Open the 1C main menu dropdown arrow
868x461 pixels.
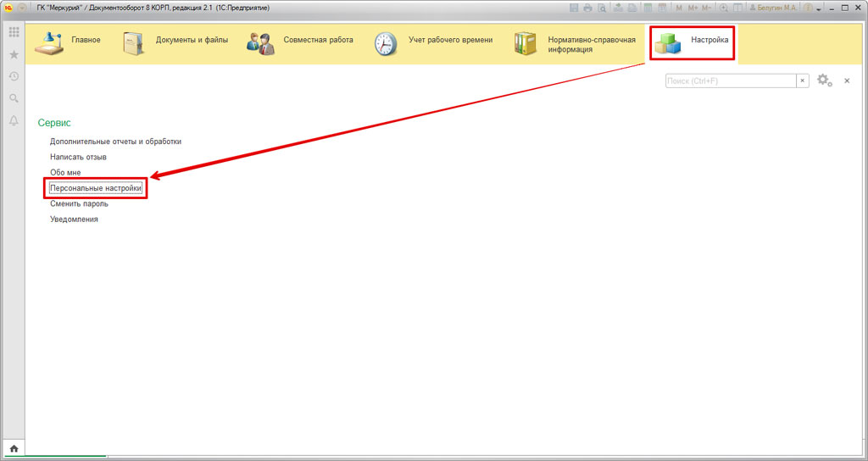point(22,8)
